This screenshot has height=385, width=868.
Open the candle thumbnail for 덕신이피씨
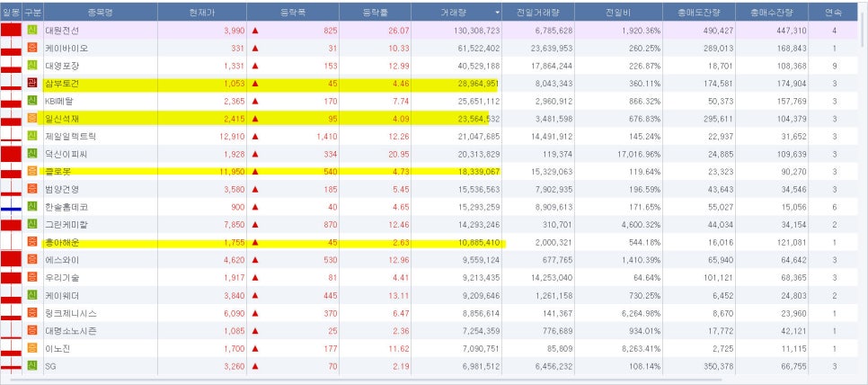click(11, 154)
